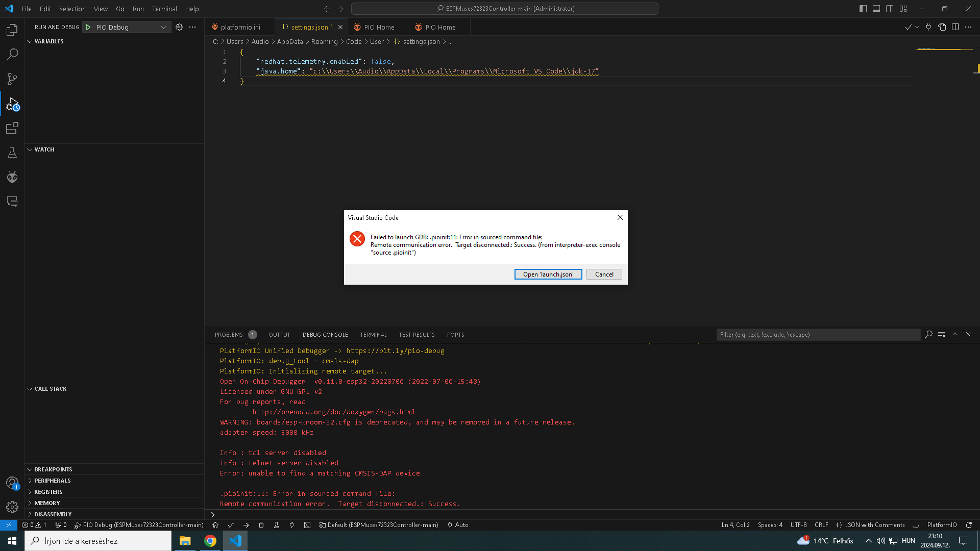Click the command center search box
980x551 pixels.
point(505,9)
